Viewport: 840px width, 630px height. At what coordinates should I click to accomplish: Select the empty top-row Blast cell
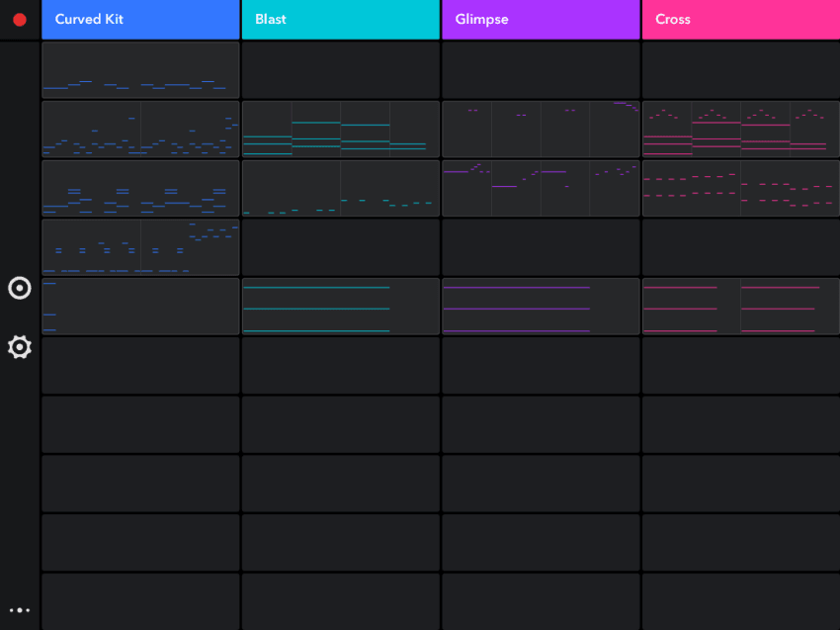click(x=340, y=69)
